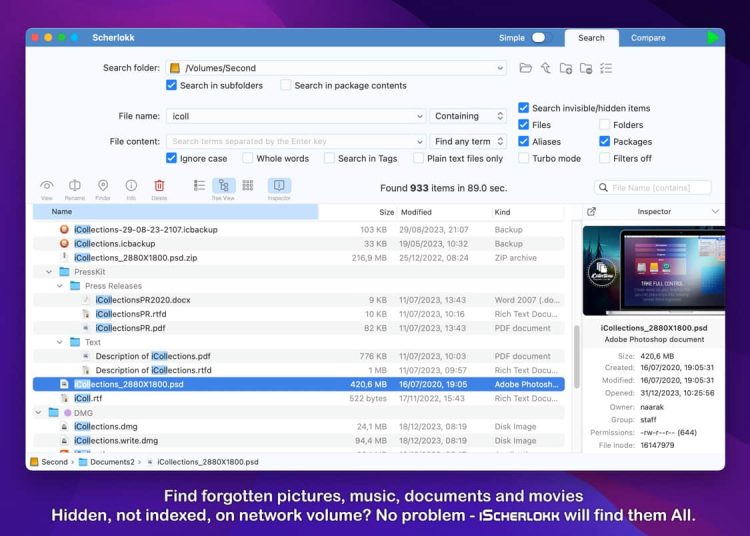Switch to Tree View layout
Screen dimensions: 750x536
tap(223, 186)
